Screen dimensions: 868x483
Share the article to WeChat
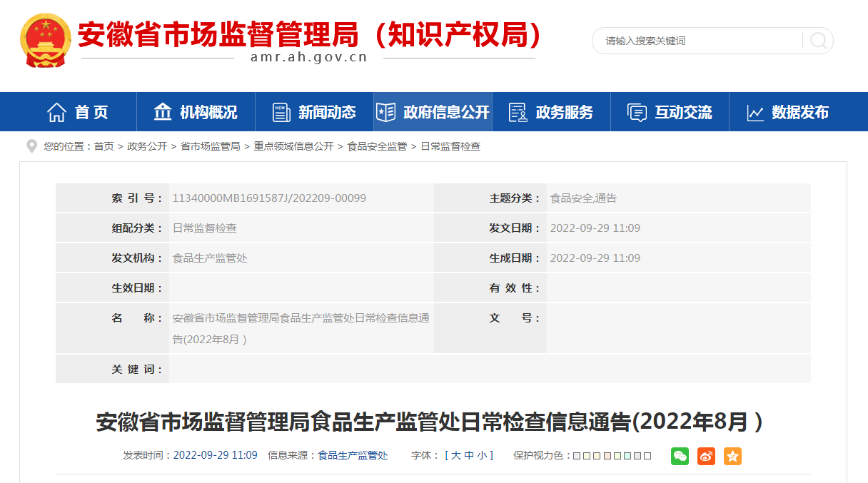coord(680,456)
